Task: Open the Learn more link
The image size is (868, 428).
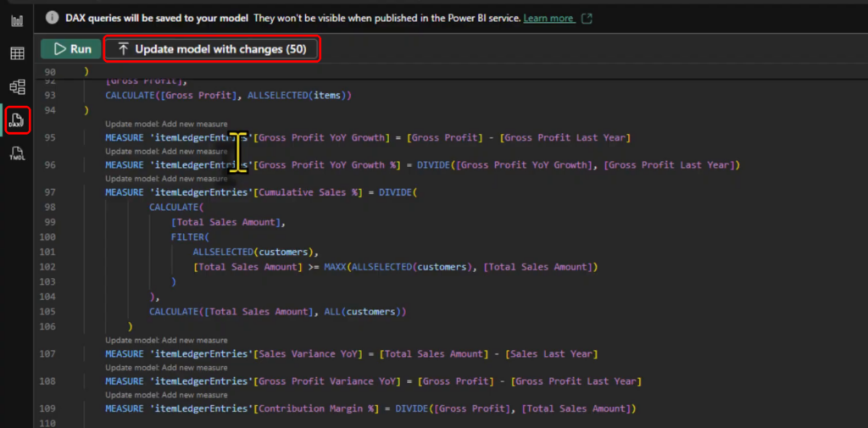Action: coord(548,19)
